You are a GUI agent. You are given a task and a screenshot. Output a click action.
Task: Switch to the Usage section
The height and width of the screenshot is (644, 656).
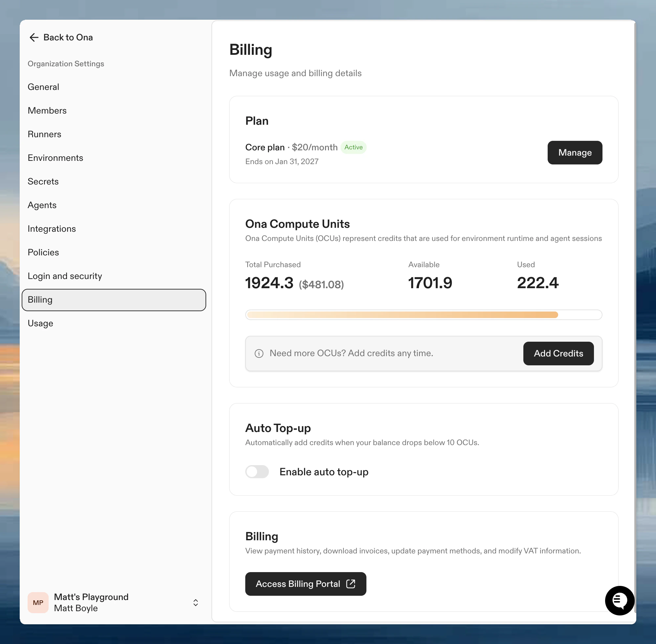coord(40,323)
